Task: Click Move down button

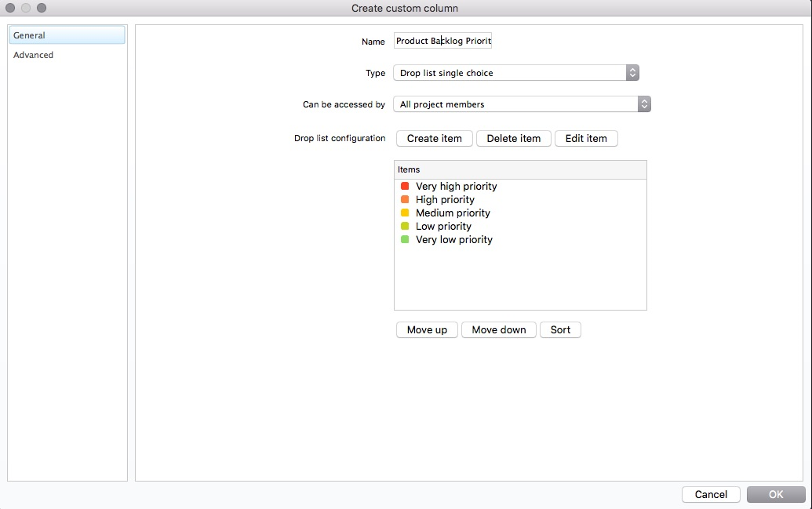Action: [499, 329]
